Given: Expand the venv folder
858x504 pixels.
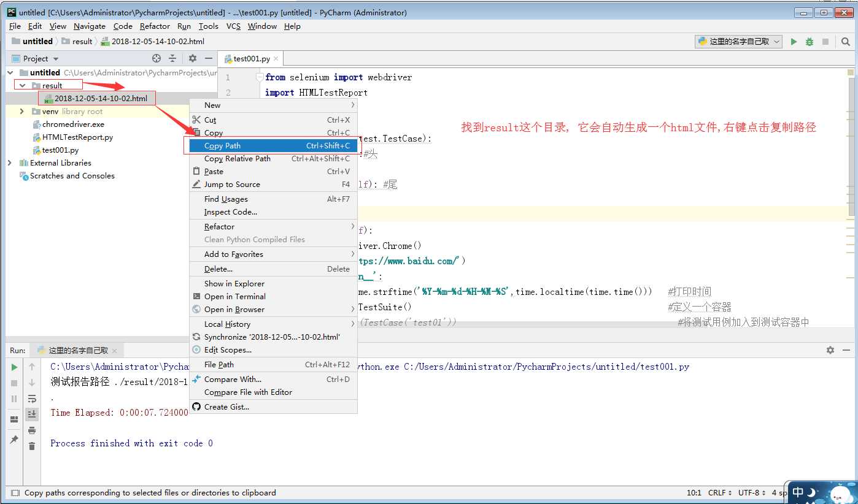Looking at the screenshot, I should 22,112.
